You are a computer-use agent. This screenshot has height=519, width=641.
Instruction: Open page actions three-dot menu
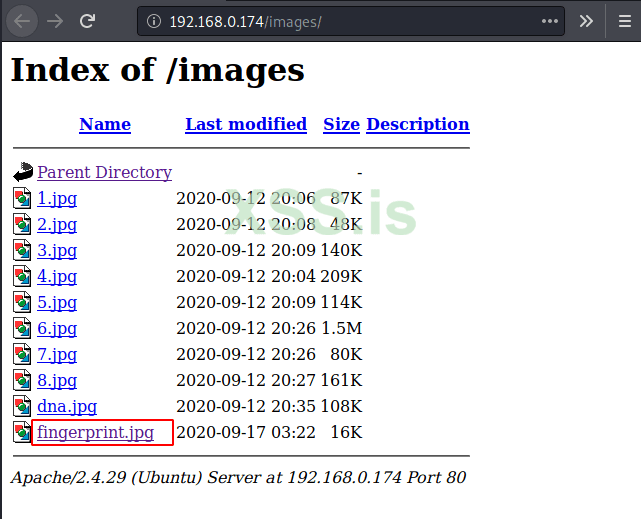point(549,21)
